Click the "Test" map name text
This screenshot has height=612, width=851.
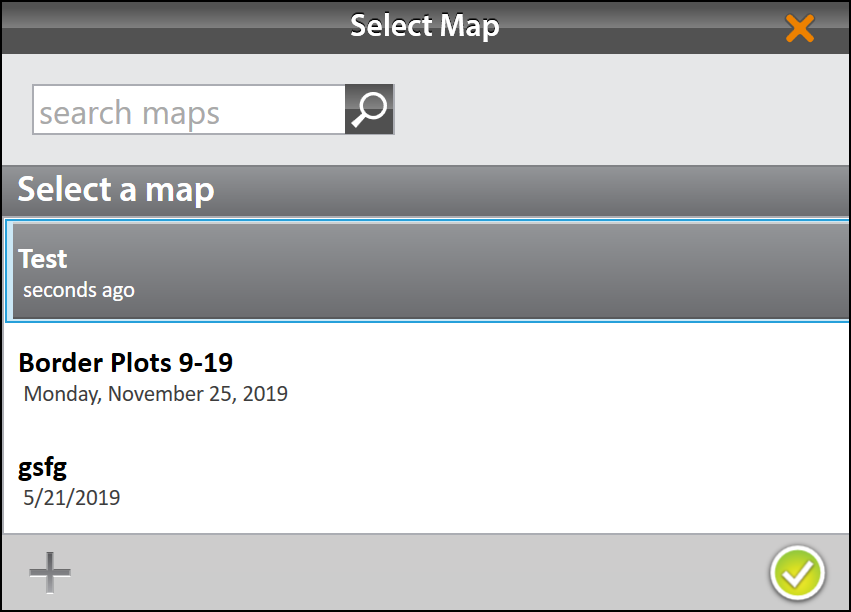(x=43, y=259)
